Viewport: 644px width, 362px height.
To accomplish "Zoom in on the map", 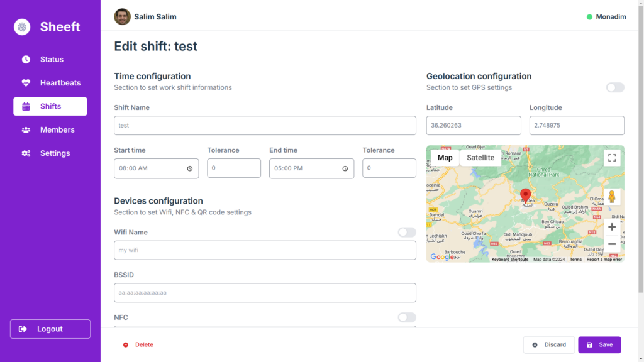I will pyautogui.click(x=612, y=227).
